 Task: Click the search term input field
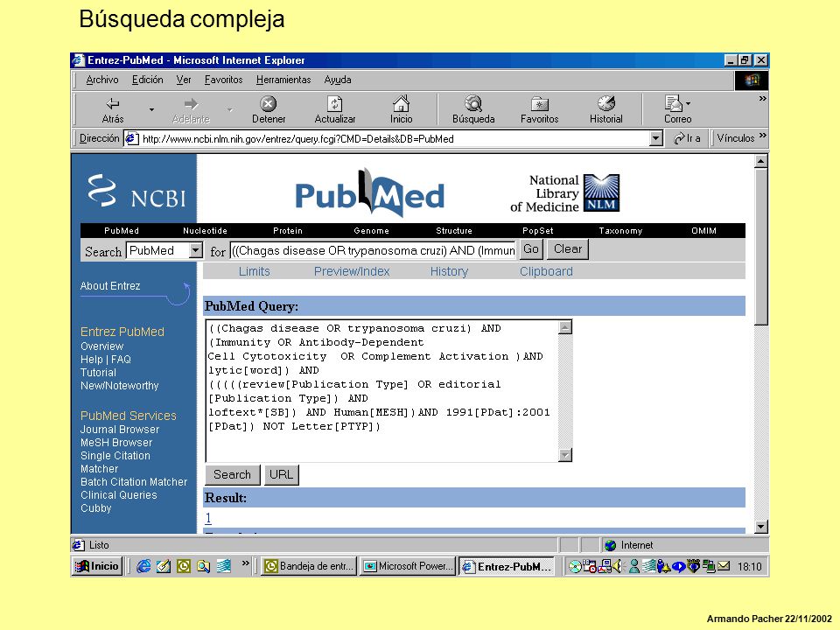tap(374, 251)
